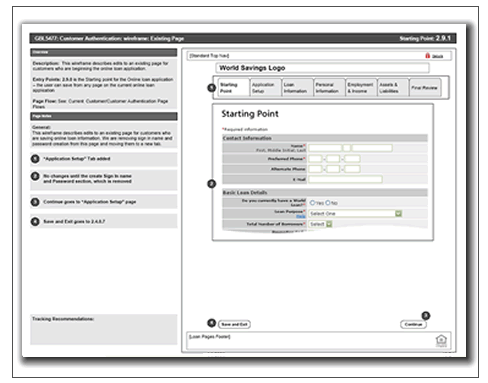Click the "*Required information" note

coord(245,129)
